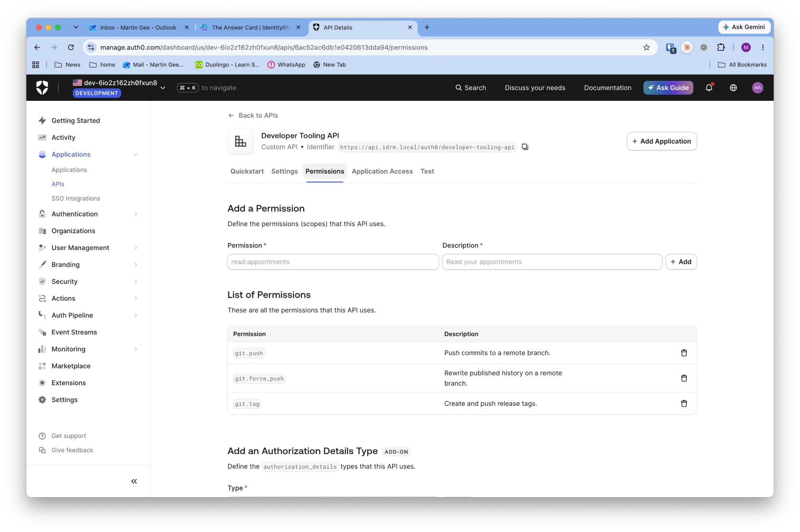Open Chrome's three-dot menu
Screen dimensions: 800x532
pyautogui.click(x=763, y=48)
